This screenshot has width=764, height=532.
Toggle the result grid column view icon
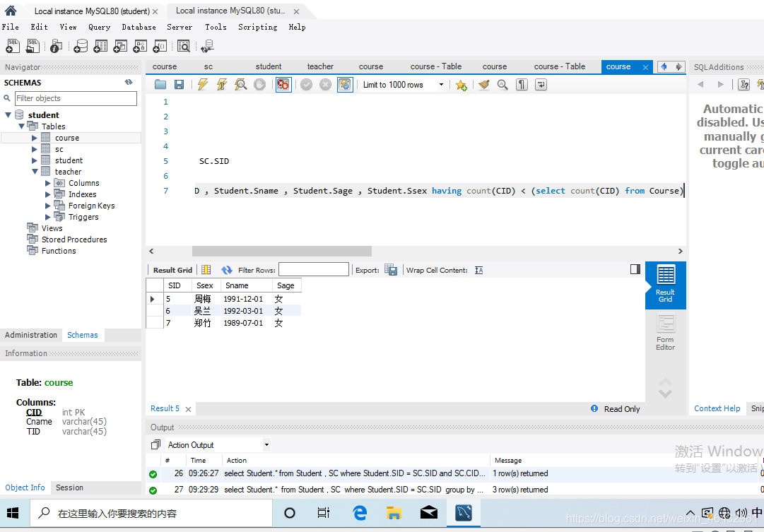(x=206, y=269)
